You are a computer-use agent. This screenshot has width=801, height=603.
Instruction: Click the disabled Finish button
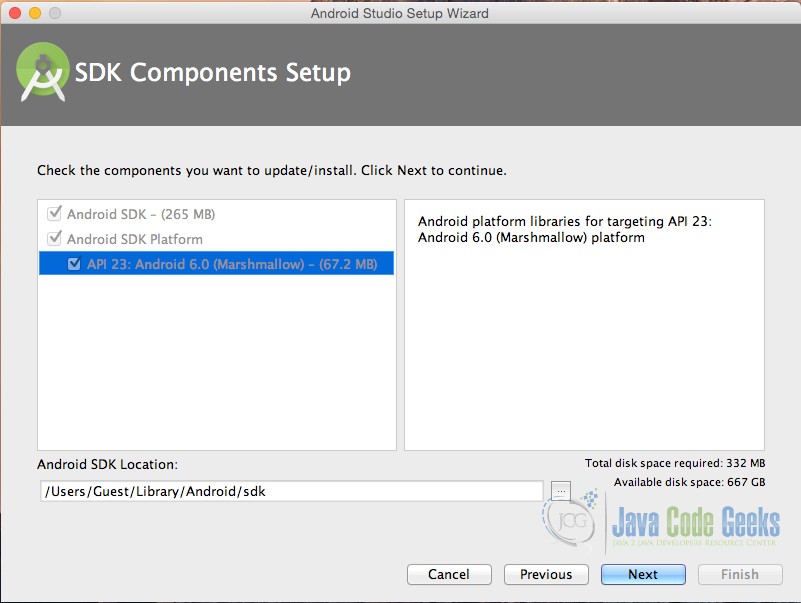pyautogui.click(x=740, y=574)
